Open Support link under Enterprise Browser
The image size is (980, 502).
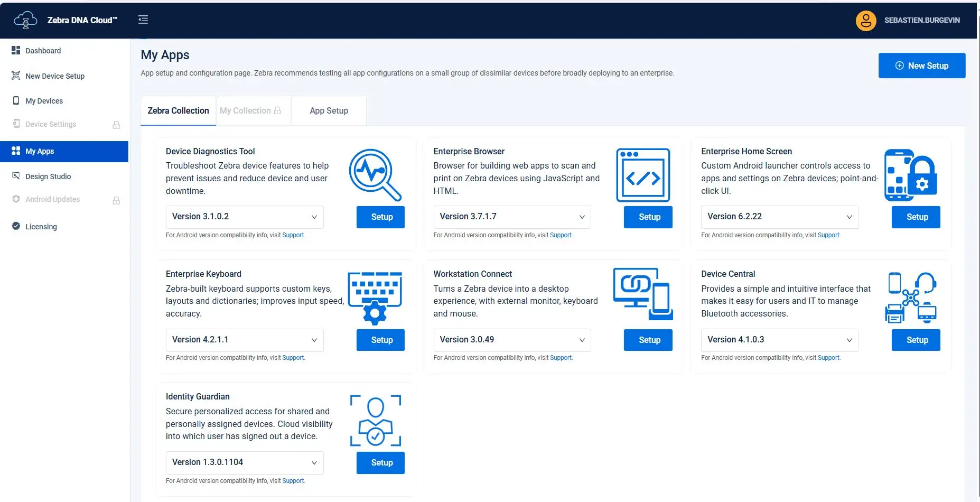[x=561, y=235]
